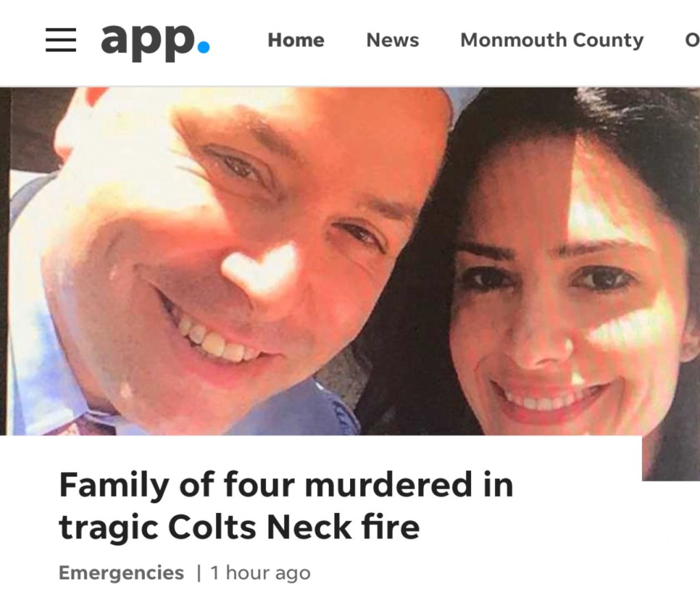
Task: Click 'tragic Colts Neck fire' headline text
Action: [239, 527]
